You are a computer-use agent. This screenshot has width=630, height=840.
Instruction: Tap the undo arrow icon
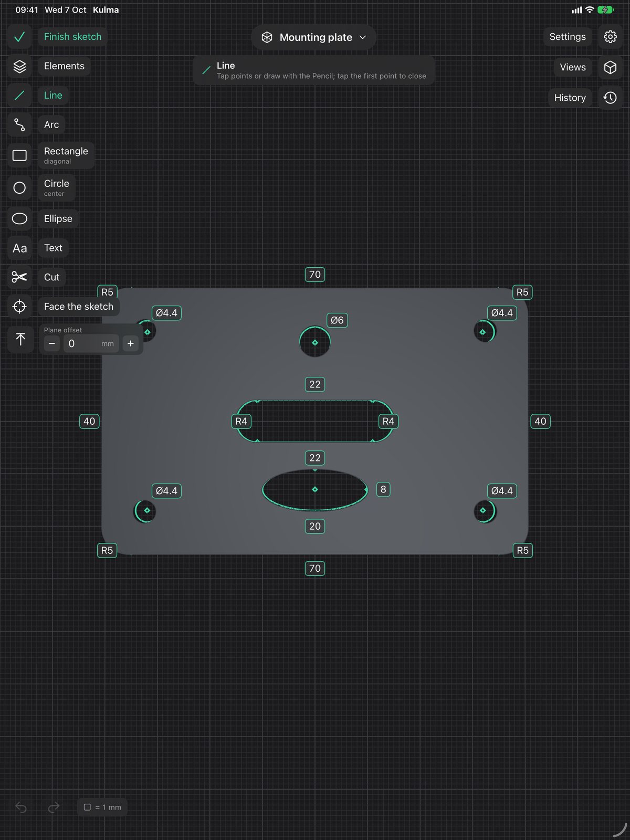click(21, 807)
